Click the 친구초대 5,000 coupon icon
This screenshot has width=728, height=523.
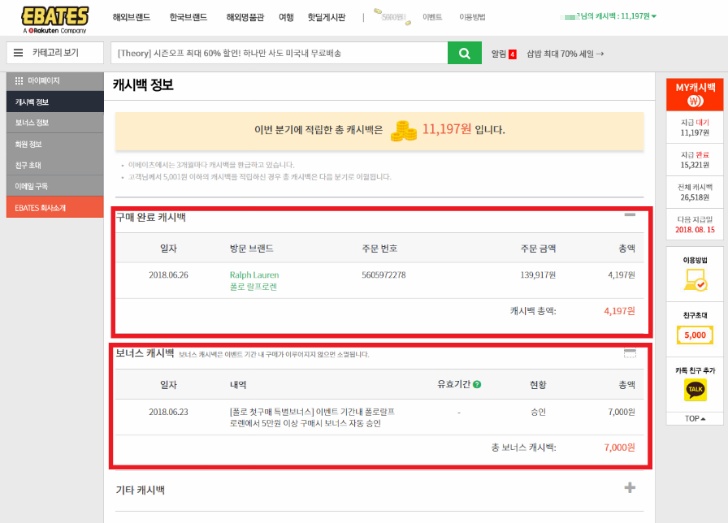pyautogui.click(x=695, y=335)
